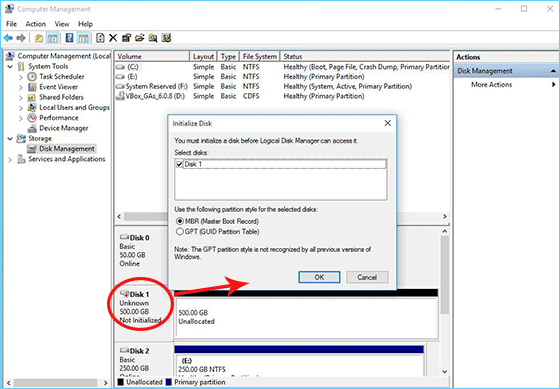
Task: Expand the Performance tree node
Action: [x=21, y=118]
